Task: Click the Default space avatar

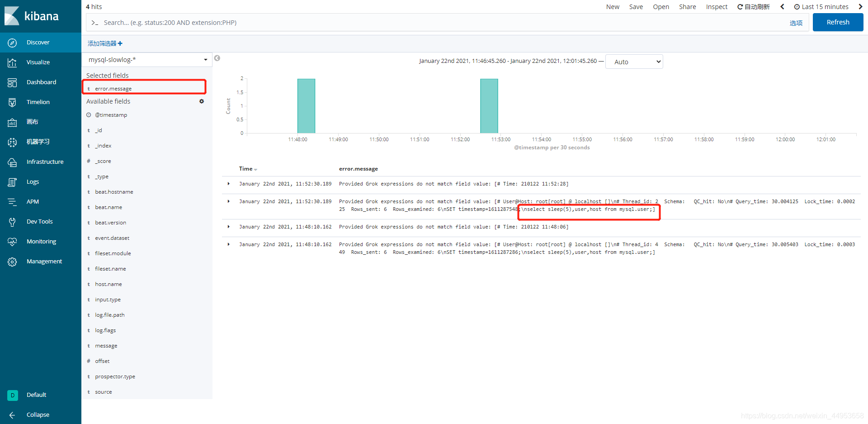Action: [x=13, y=395]
